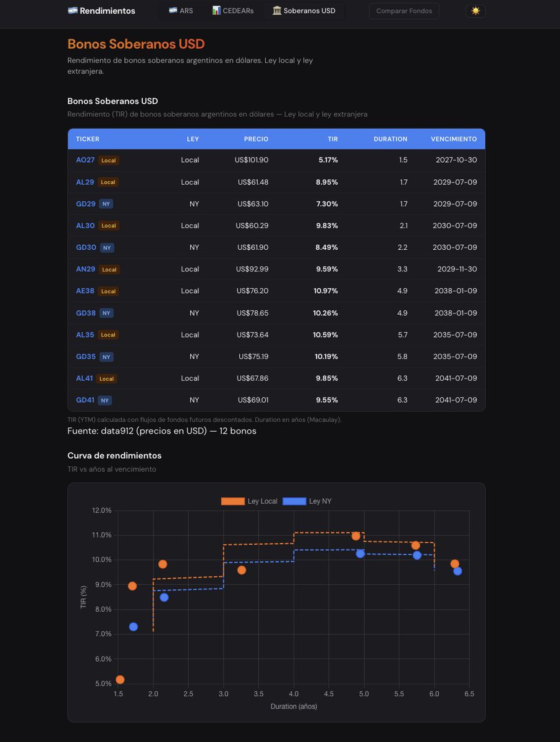Click the Local badge next to AO27
Image resolution: width=560 pixels, height=742 pixels.
[x=108, y=160]
